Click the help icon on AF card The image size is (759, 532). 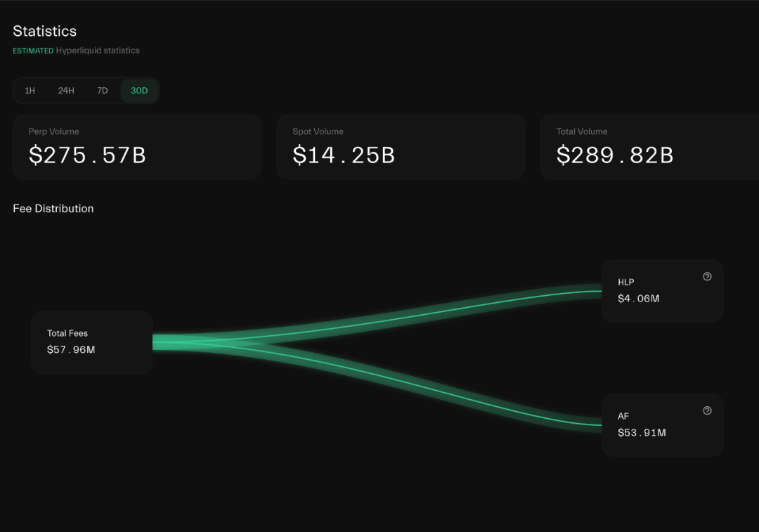click(x=707, y=410)
